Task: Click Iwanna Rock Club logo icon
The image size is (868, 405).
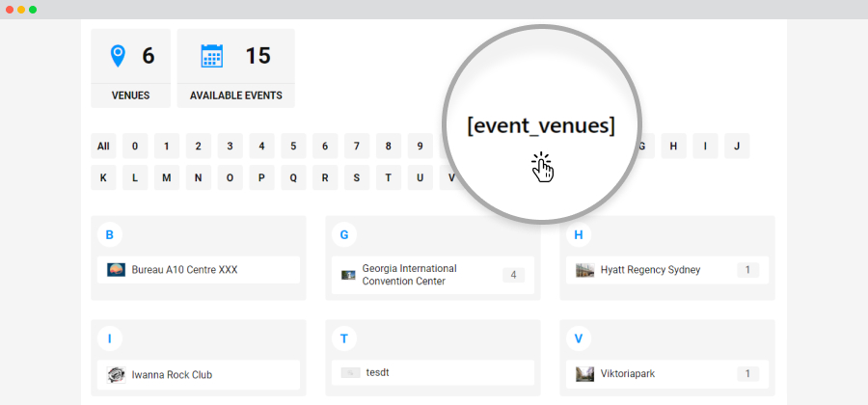Action: coord(117,374)
